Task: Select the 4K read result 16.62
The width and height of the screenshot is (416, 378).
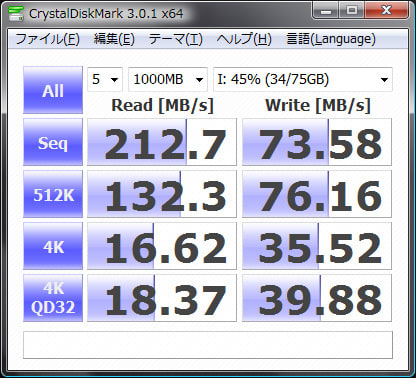Action: (162, 246)
